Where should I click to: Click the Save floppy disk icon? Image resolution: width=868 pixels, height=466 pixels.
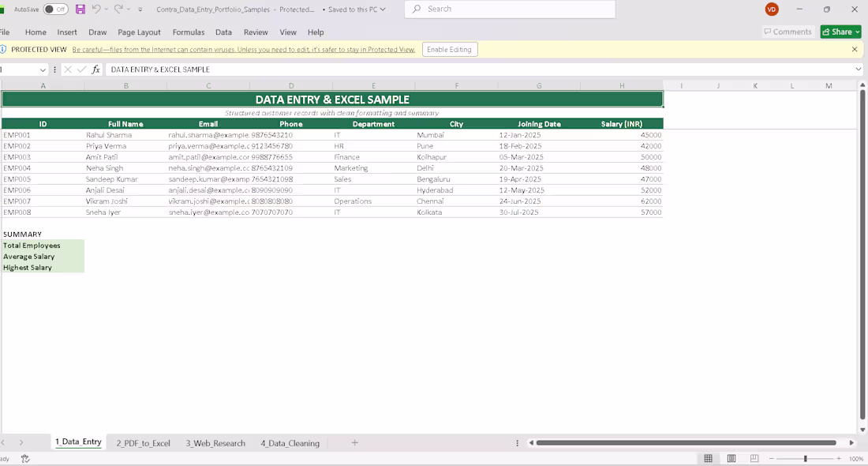pyautogui.click(x=80, y=9)
